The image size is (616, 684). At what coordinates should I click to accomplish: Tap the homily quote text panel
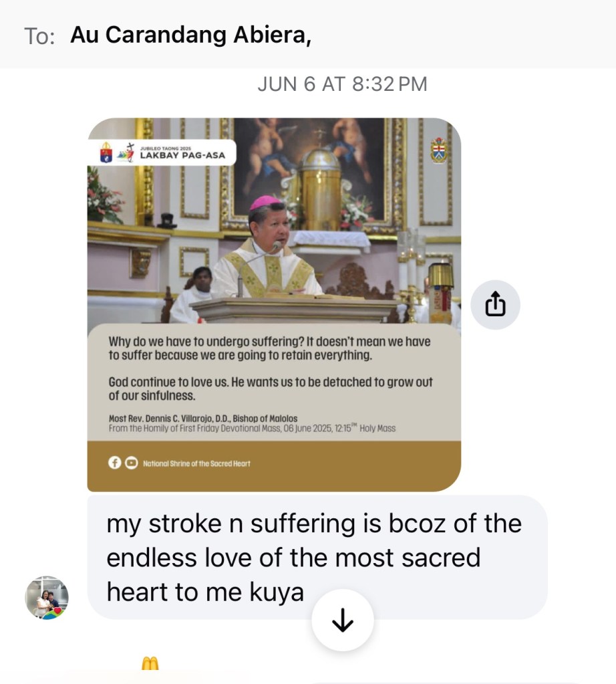[274, 382]
